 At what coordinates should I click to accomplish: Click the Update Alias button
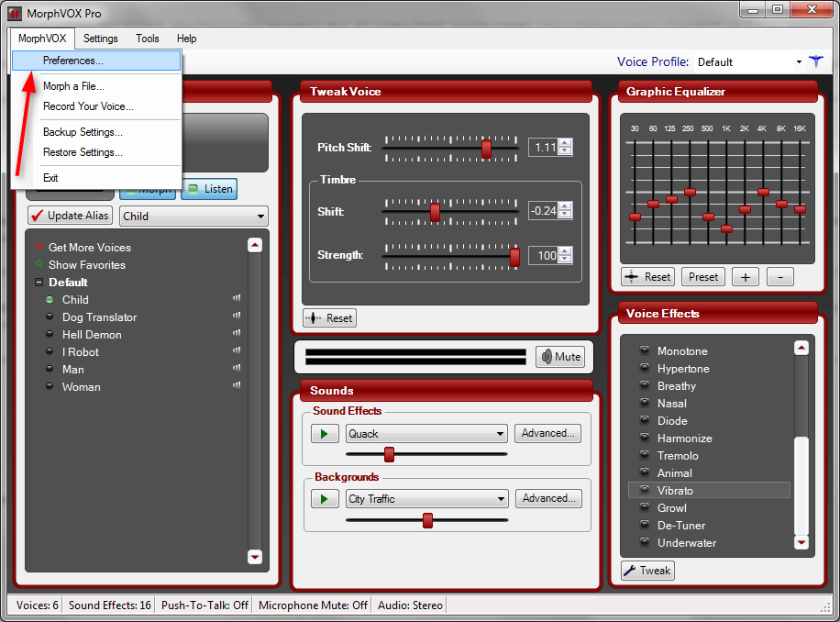tap(71, 216)
